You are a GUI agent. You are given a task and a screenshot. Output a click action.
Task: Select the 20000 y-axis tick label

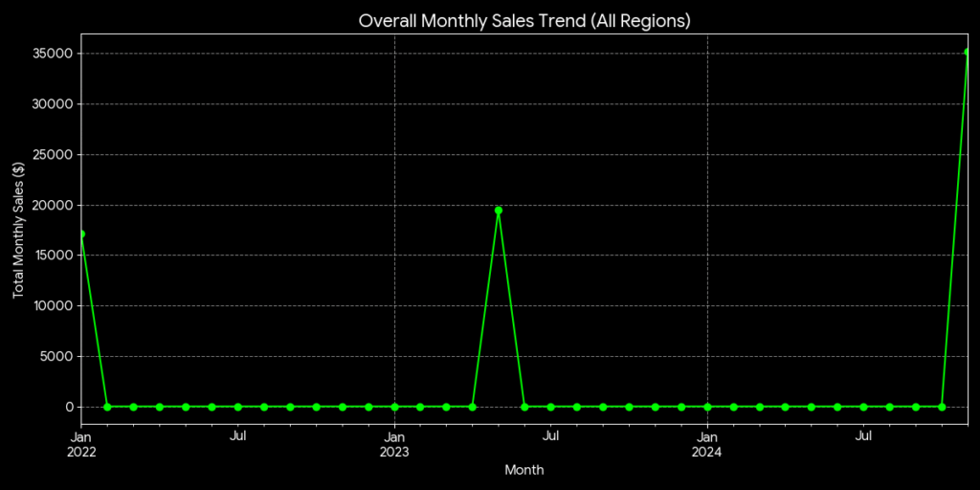pos(55,205)
